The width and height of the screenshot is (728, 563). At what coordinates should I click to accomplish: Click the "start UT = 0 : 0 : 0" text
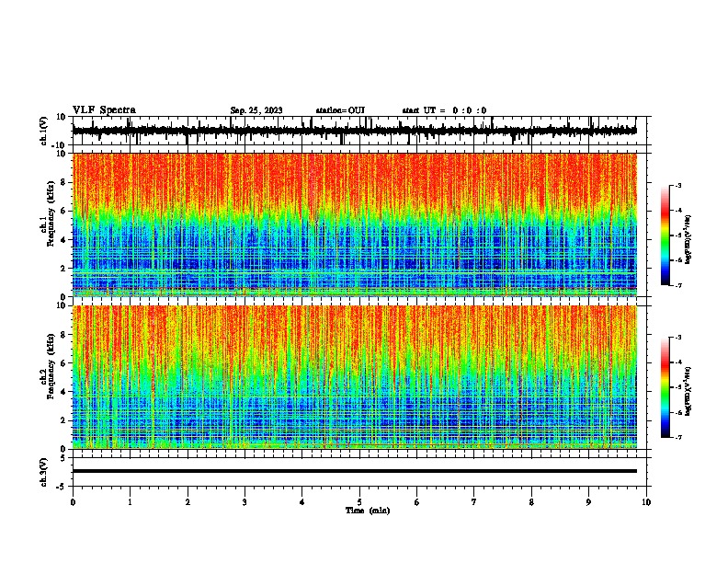tap(444, 110)
